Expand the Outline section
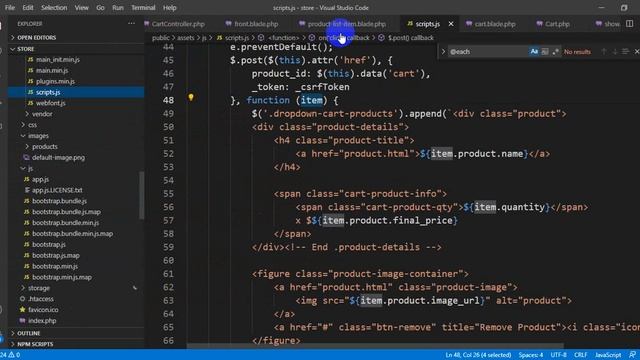The image size is (640, 360). [x=76, y=333]
